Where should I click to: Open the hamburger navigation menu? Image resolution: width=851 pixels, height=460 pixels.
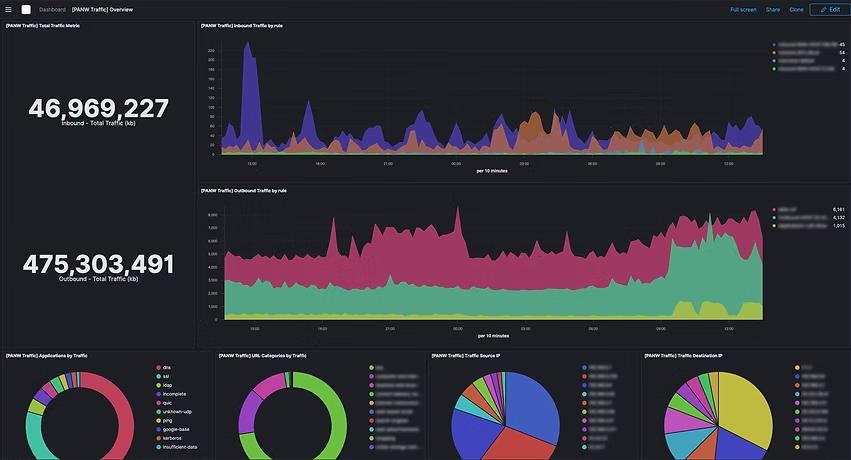click(x=8, y=9)
